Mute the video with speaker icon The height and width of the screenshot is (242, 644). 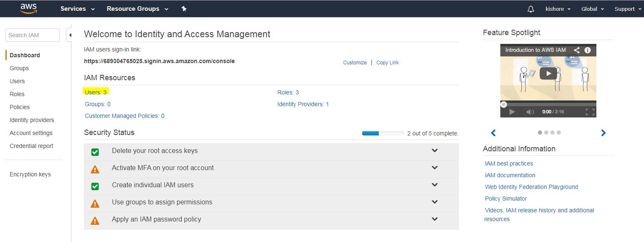click(x=530, y=112)
